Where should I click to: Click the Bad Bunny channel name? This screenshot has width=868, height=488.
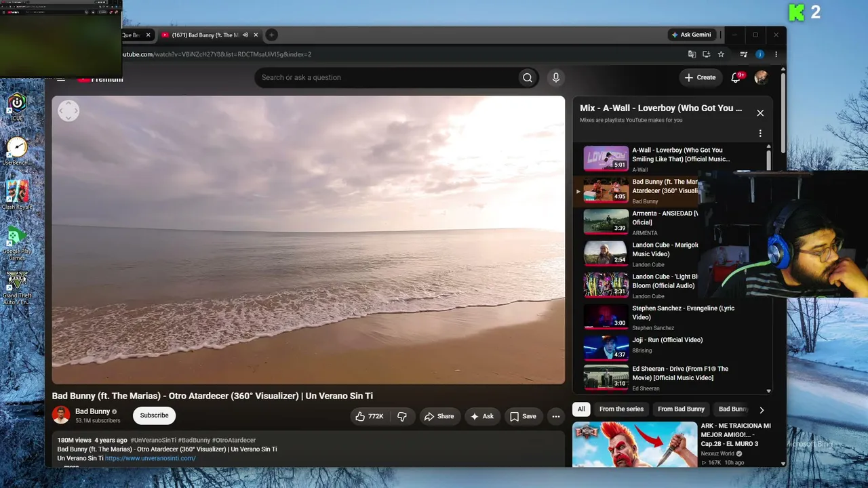(x=92, y=411)
